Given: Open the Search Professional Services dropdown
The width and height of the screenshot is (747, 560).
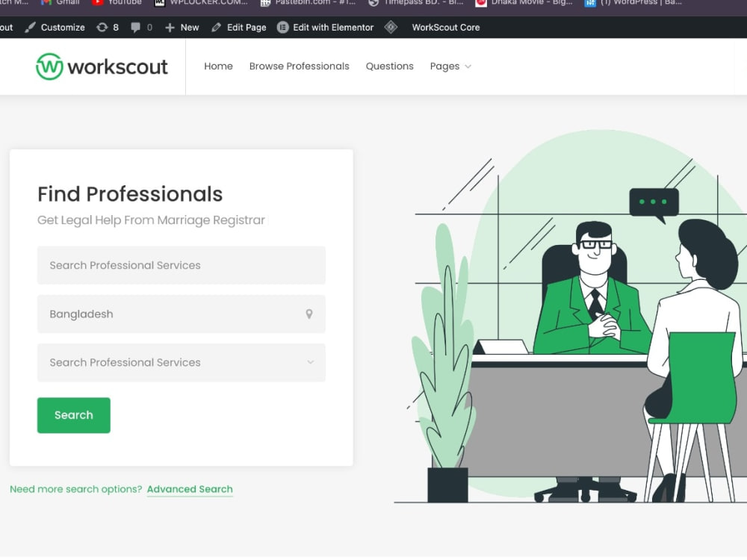Looking at the screenshot, I should 181,362.
